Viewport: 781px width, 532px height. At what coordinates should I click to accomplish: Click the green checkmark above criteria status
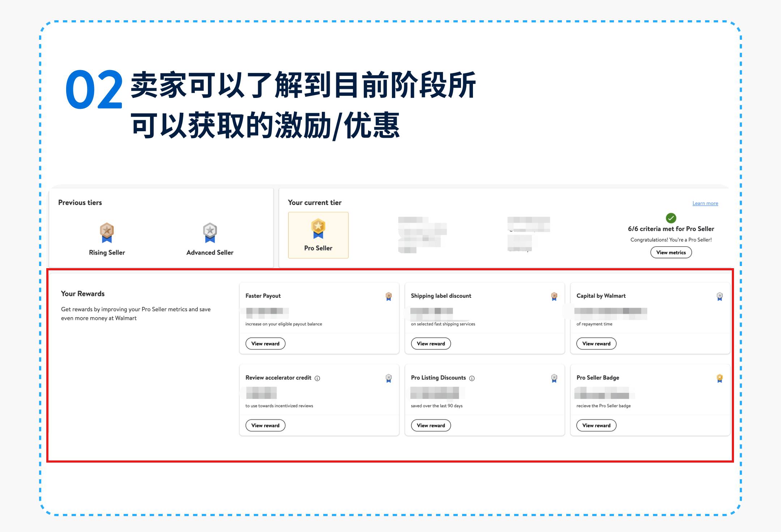[671, 218]
